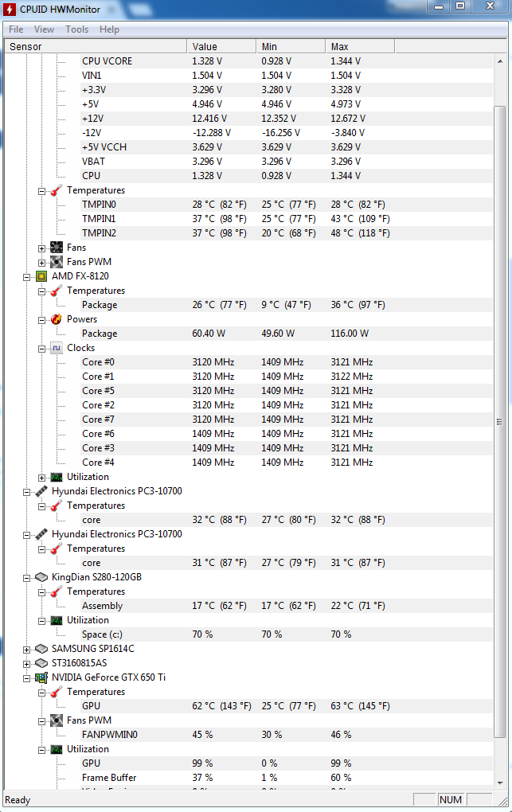Image resolution: width=512 pixels, height=812 pixels.
Task: Open the Help menu
Action: (109, 29)
